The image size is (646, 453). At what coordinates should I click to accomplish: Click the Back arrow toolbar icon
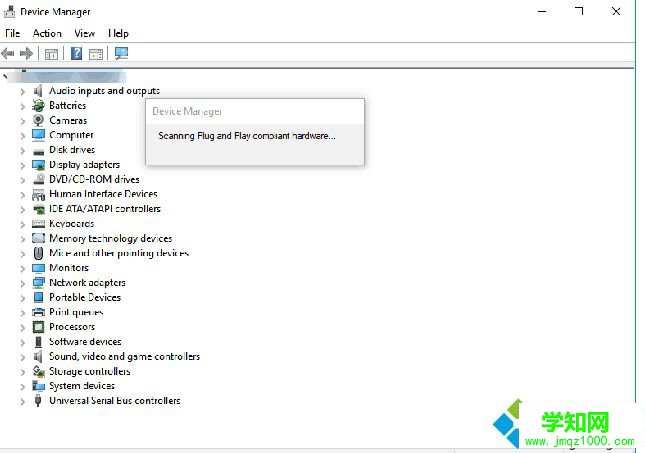[x=8, y=53]
